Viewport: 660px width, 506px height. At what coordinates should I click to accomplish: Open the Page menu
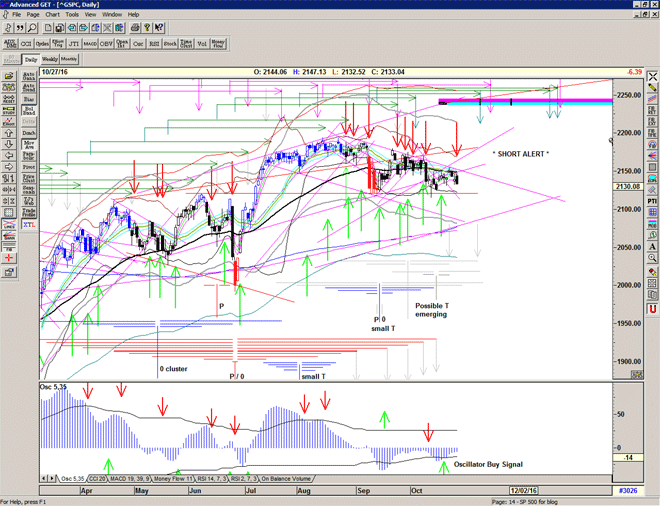point(33,15)
